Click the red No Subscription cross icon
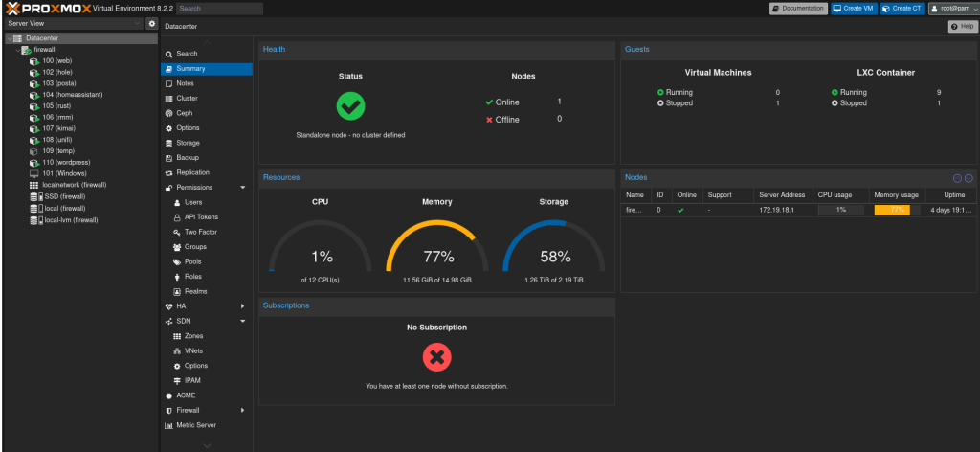Image resolution: width=980 pixels, height=452 pixels. (x=436, y=357)
